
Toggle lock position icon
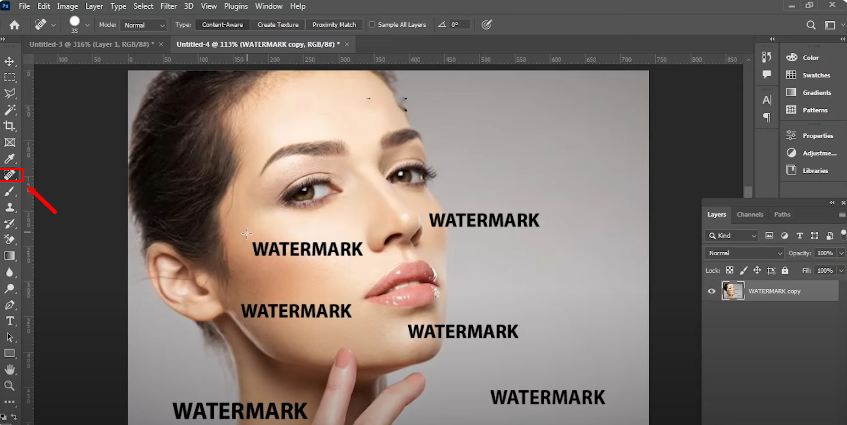click(757, 270)
